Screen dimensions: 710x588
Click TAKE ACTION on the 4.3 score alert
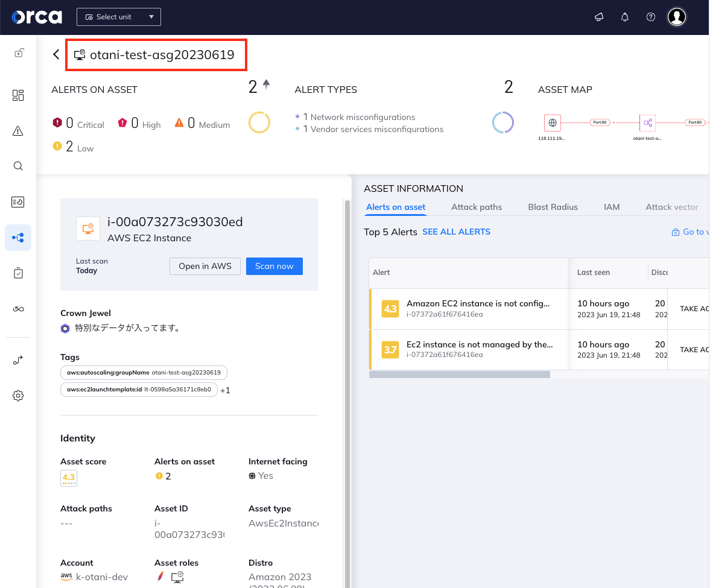coord(694,309)
